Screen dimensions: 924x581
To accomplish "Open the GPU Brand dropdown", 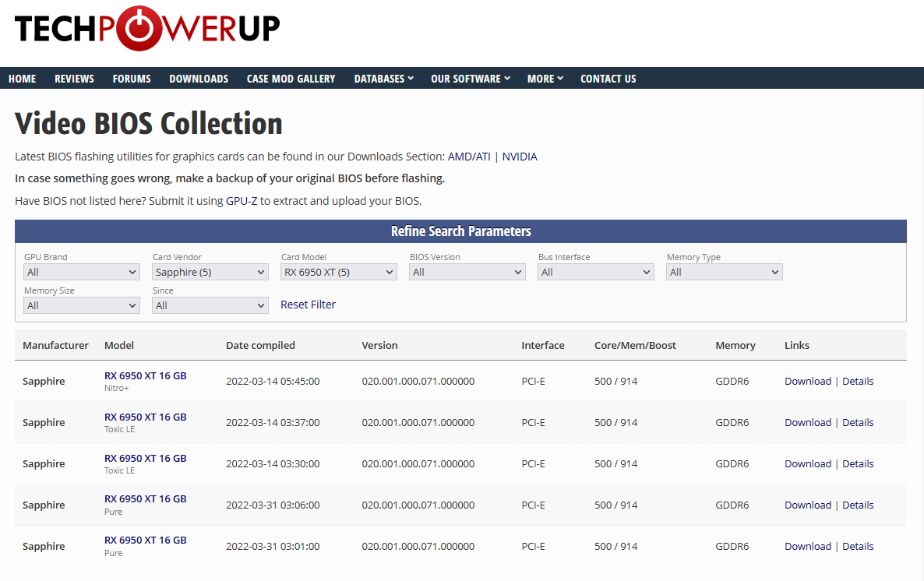I will coord(81,272).
